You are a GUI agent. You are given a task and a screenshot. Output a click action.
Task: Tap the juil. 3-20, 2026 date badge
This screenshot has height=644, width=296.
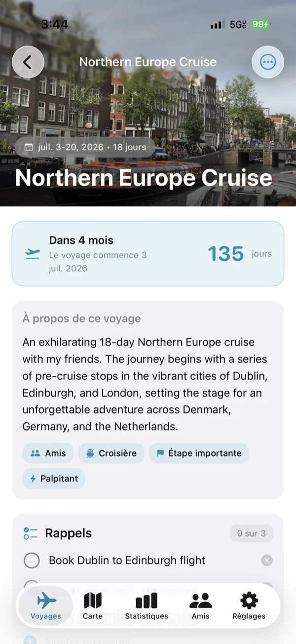(x=84, y=147)
